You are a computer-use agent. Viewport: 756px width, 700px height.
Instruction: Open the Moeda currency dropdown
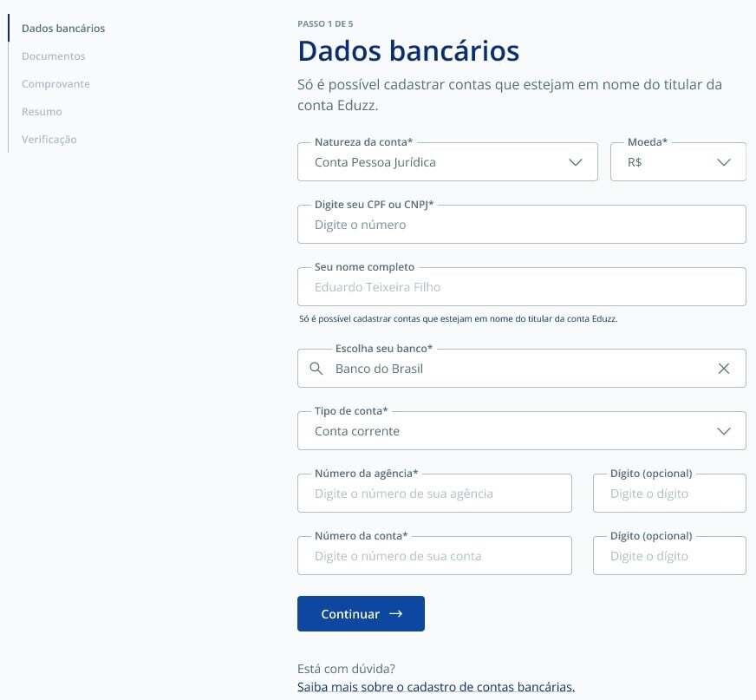pyautogui.click(x=724, y=162)
